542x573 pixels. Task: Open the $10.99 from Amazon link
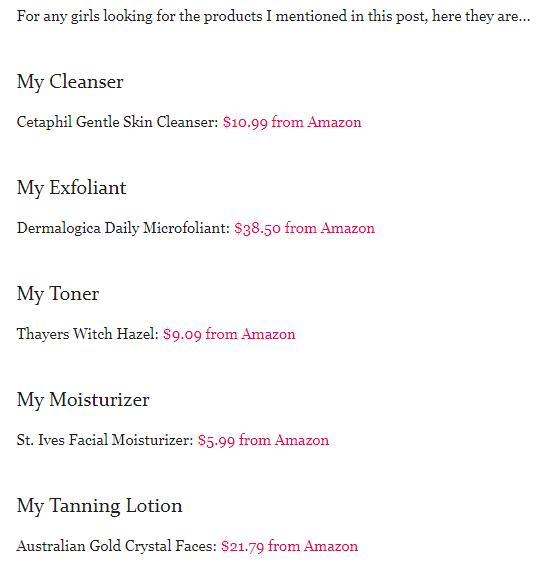292,122
